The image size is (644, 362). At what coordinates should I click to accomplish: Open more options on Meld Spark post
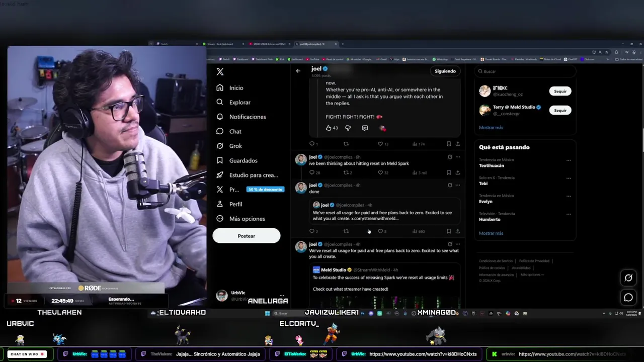(x=457, y=157)
